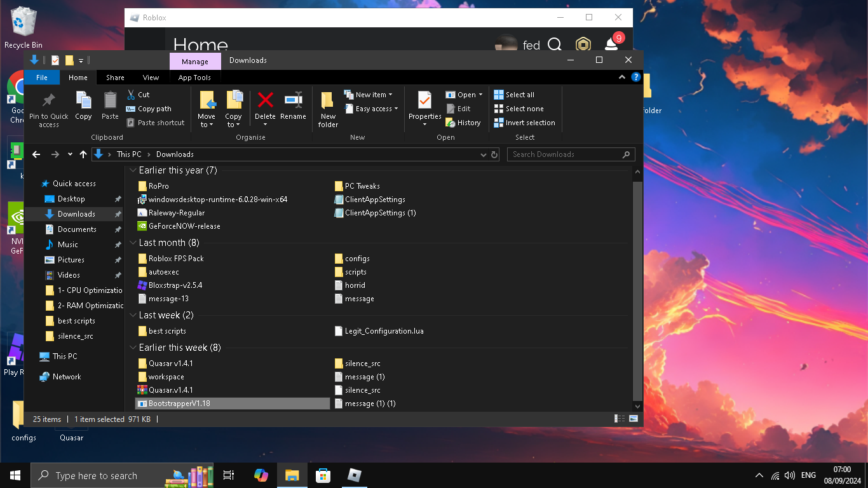
Task: Open the New item dropdown
Action: click(369, 95)
